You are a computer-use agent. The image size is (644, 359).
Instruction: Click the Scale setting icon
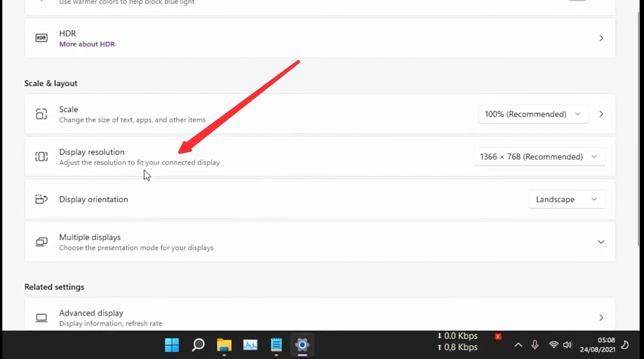(x=42, y=114)
